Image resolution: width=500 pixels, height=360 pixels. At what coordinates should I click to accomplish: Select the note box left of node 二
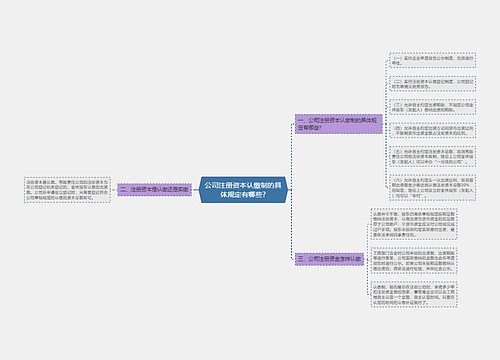pyautogui.click(x=67, y=190)
